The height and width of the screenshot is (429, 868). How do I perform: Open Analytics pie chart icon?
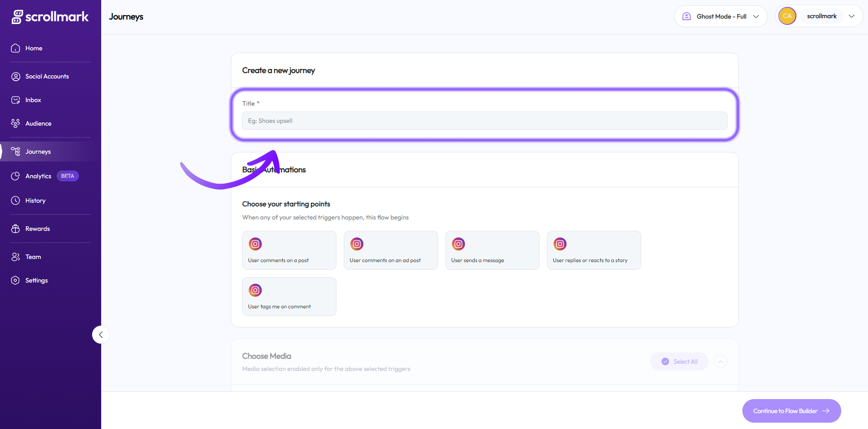15,176
